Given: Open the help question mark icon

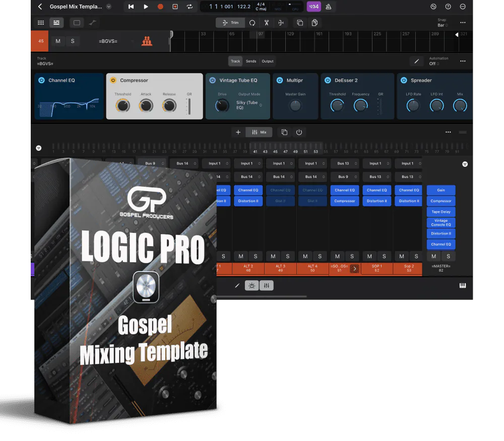Looking at the screenshot, I should pos(448,7).
